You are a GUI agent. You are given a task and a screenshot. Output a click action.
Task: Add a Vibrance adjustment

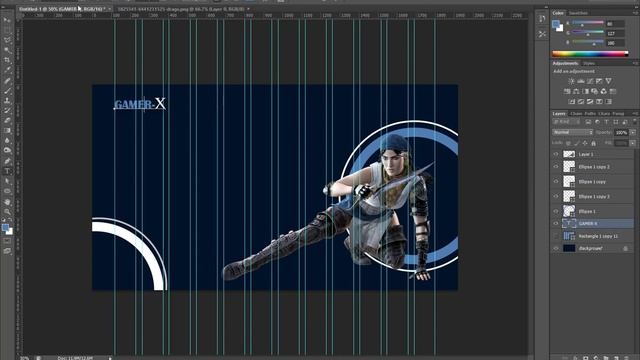[x=609, y=81]
